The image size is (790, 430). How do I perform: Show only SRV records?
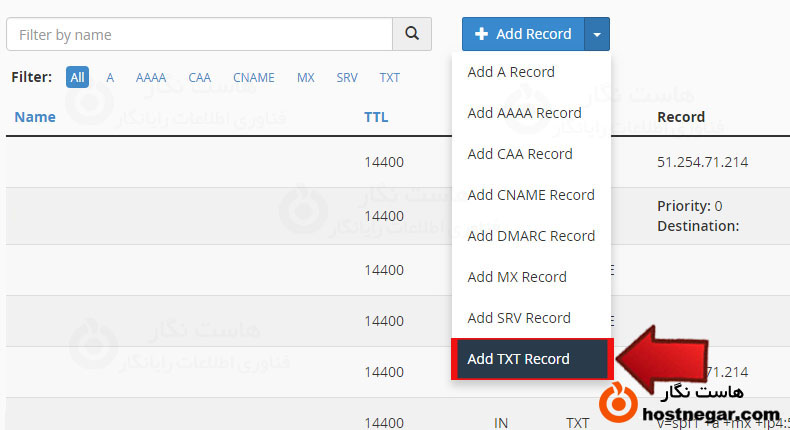(347, 77)
